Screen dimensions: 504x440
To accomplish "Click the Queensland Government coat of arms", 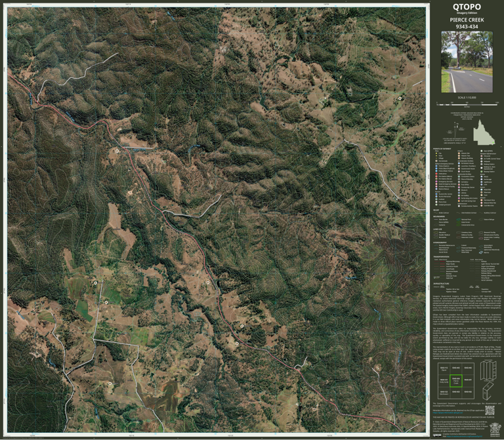I will pos(495,430).
